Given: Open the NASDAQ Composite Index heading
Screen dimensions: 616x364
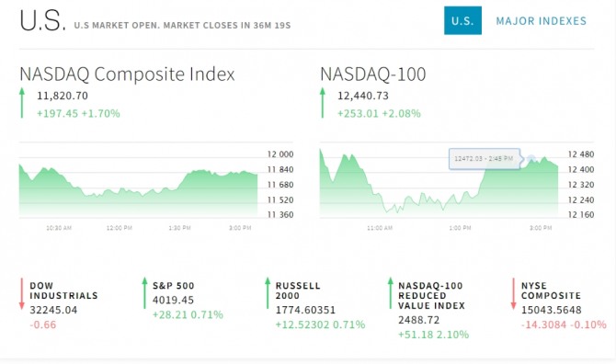Looking at the screenshot, I should [127, 74].
